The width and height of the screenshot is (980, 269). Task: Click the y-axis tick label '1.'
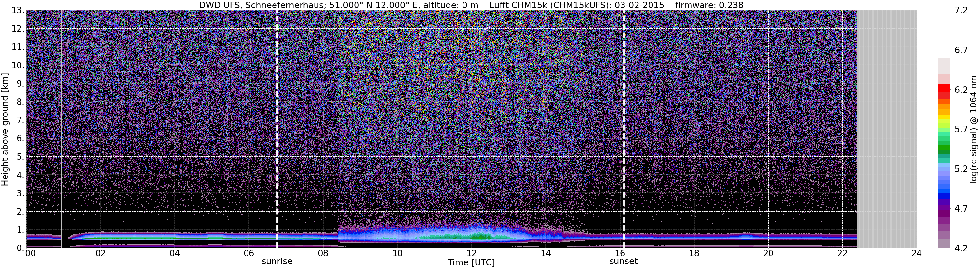(x=20, y=230)
